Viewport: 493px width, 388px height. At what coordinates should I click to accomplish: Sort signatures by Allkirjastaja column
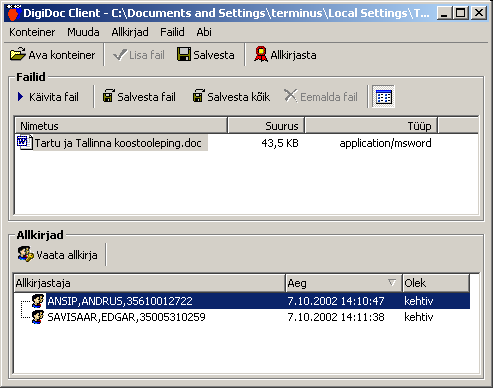click(x=149, y=283)
